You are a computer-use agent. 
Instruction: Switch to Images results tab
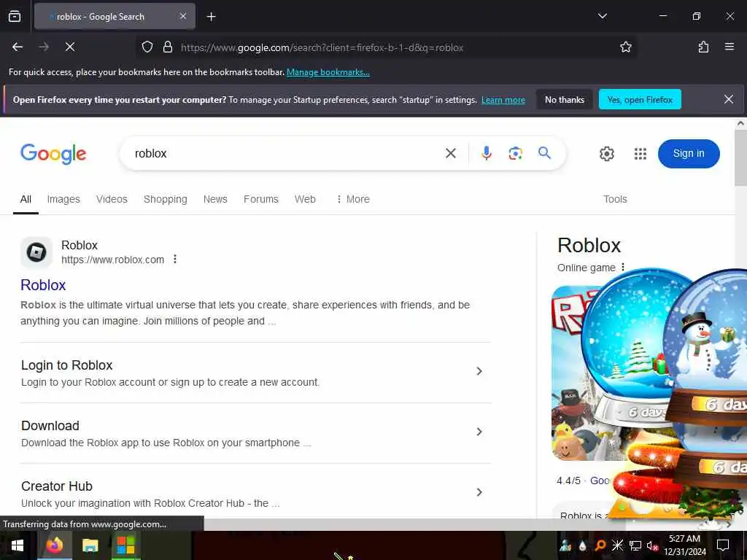[x=63, y=199]
